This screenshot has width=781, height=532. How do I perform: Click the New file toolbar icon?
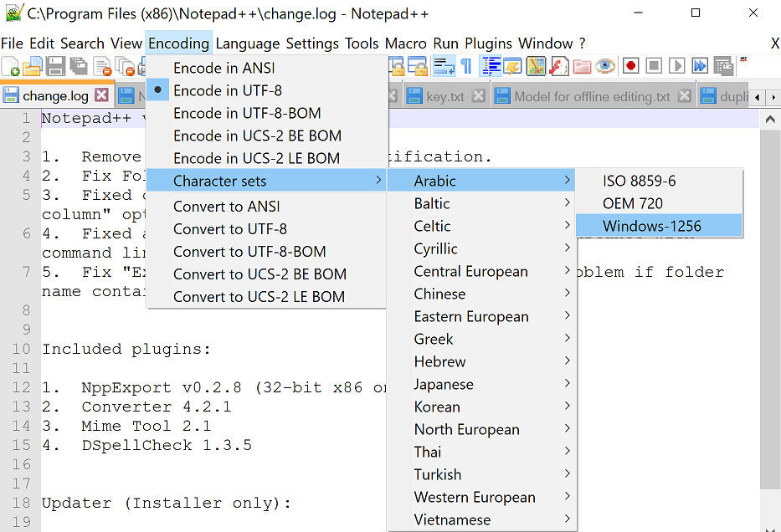tap(11, 66)
